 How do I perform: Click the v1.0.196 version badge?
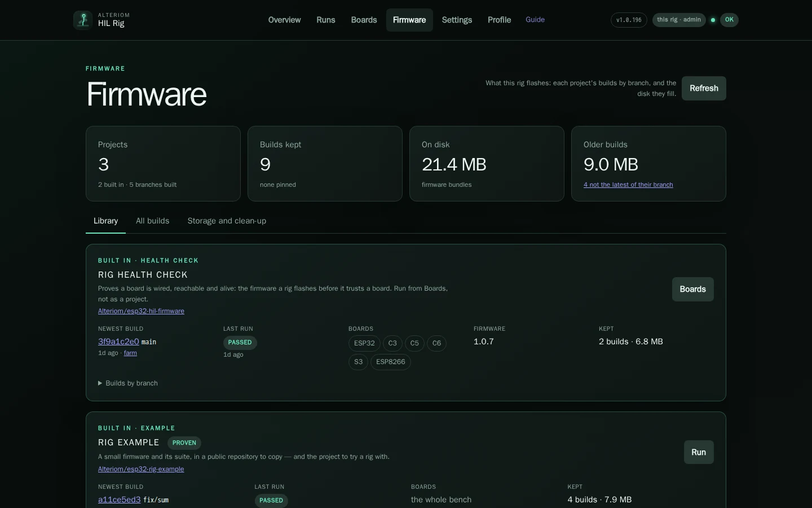point(629,20)
